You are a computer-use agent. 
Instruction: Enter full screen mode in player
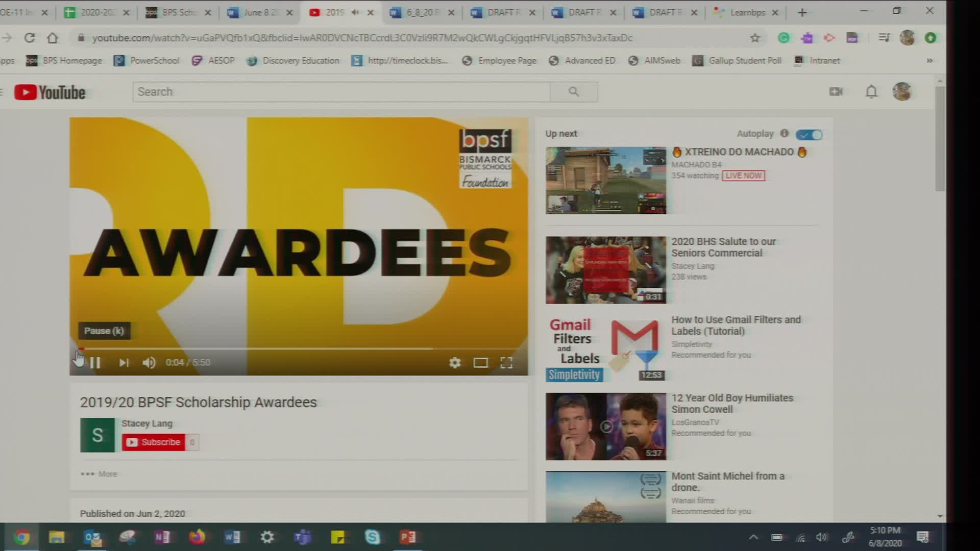(x=506, y=363)
